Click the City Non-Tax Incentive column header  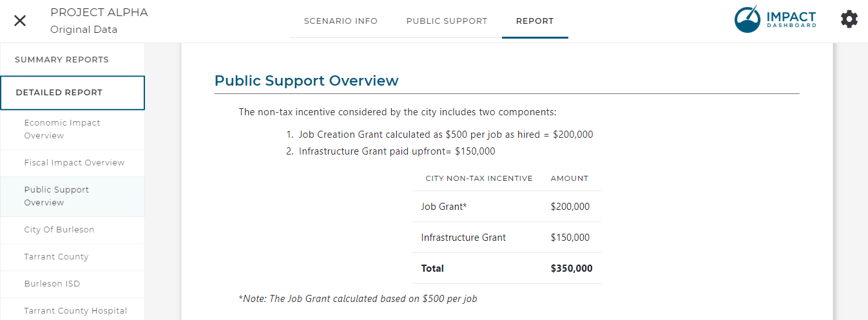pyautogui.click(x=479, y=178)
